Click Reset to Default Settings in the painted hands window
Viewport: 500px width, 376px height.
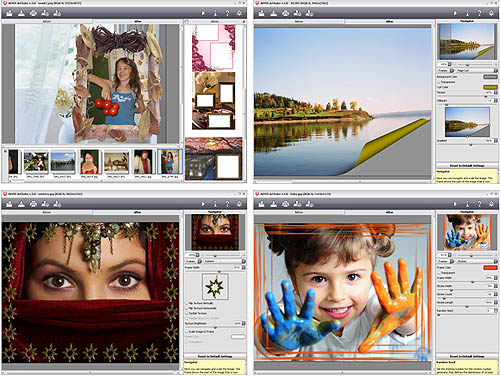point(467,356)
